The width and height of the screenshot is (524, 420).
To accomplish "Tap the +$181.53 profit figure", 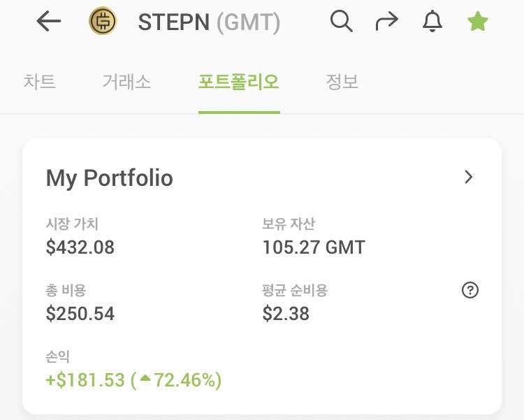I will tap(85, 380).
